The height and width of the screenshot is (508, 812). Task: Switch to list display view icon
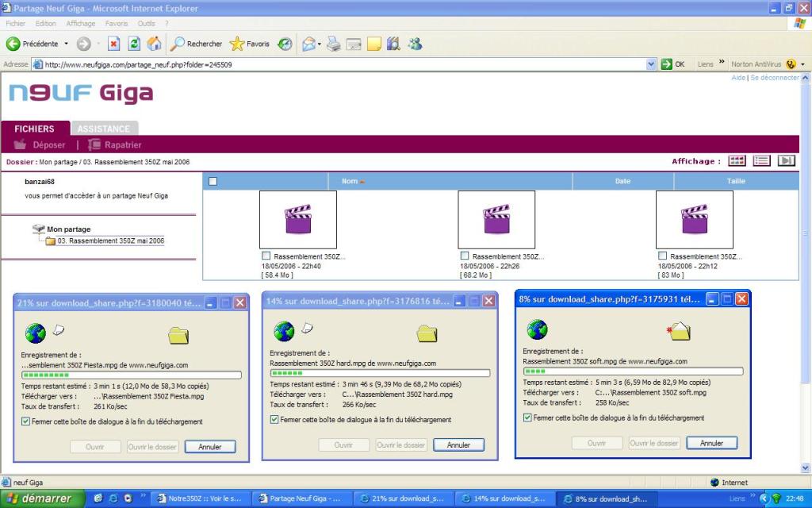point(761,160)
